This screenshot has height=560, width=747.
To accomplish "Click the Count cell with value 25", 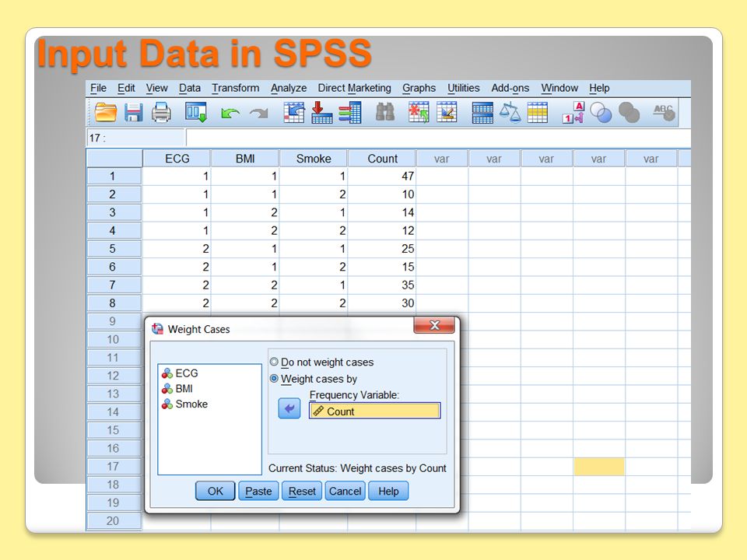I will [382, 249].
